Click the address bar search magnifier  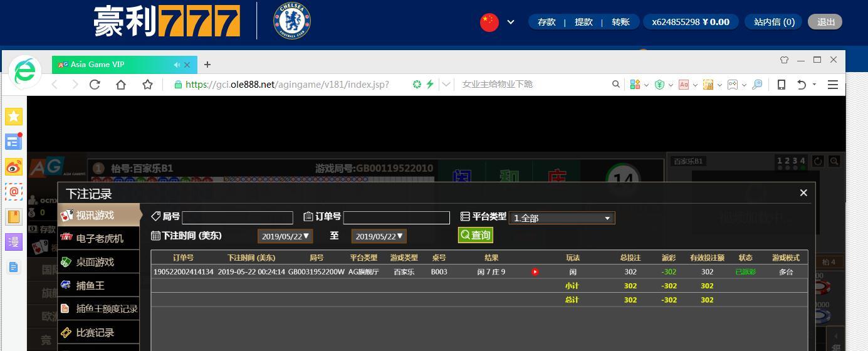pos(616,84)
